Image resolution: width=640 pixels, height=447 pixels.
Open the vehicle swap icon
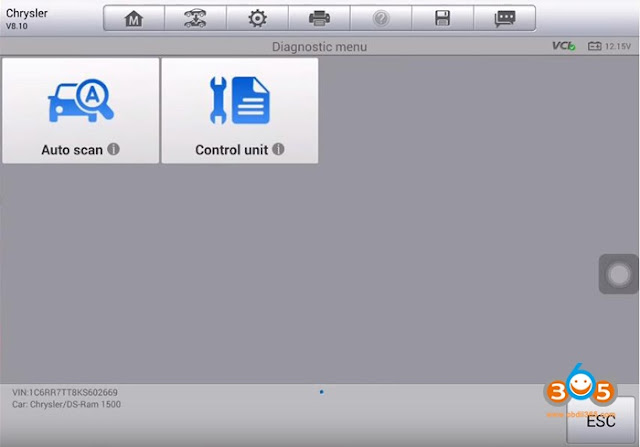195,18
